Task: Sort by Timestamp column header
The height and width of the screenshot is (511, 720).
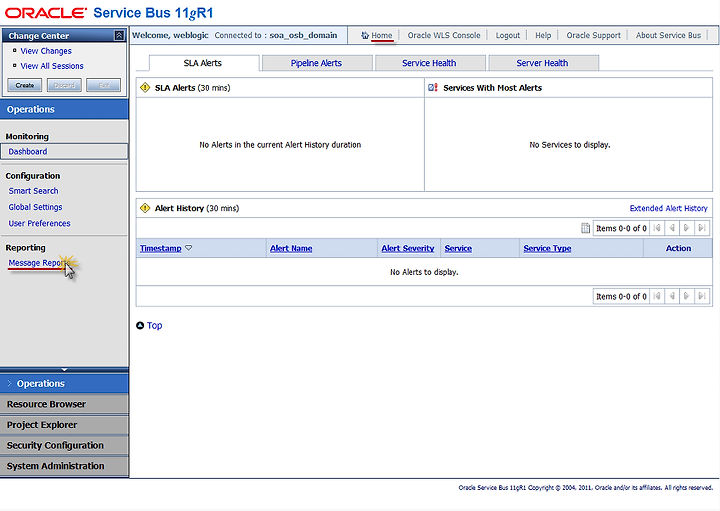Action: [161, 248]
